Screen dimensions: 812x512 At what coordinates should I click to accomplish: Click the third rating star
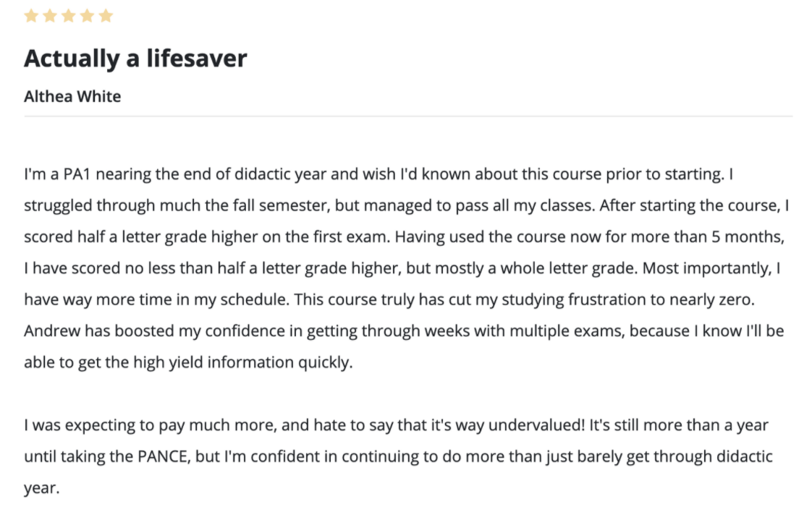coord(68,16)
